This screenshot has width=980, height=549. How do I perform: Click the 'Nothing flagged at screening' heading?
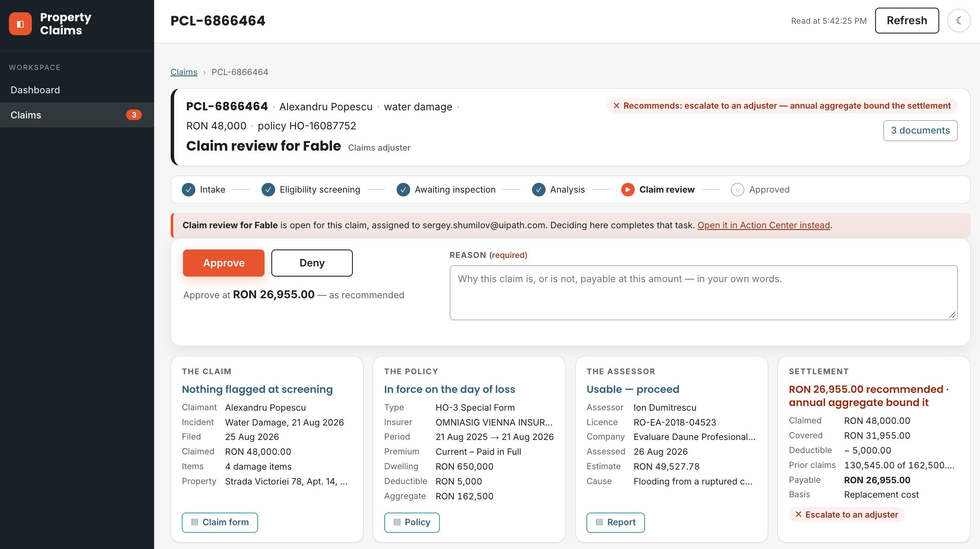point(257,389)
